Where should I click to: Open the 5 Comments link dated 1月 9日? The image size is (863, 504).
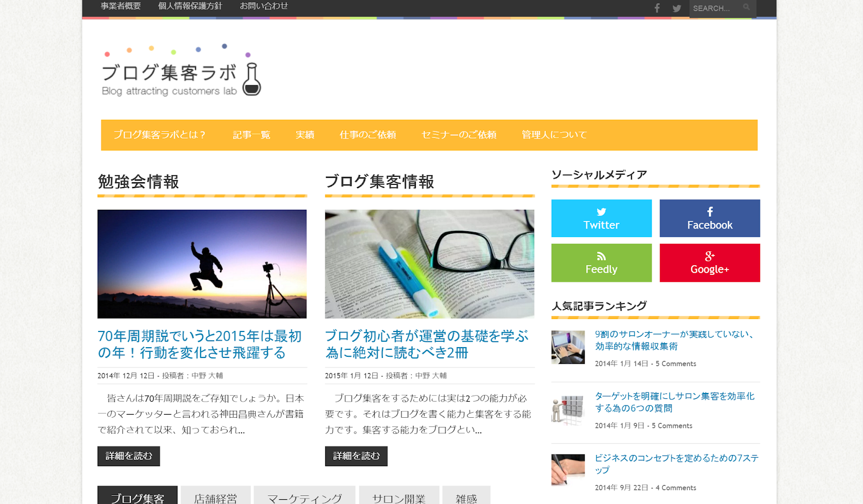click(x=672, y=426)
